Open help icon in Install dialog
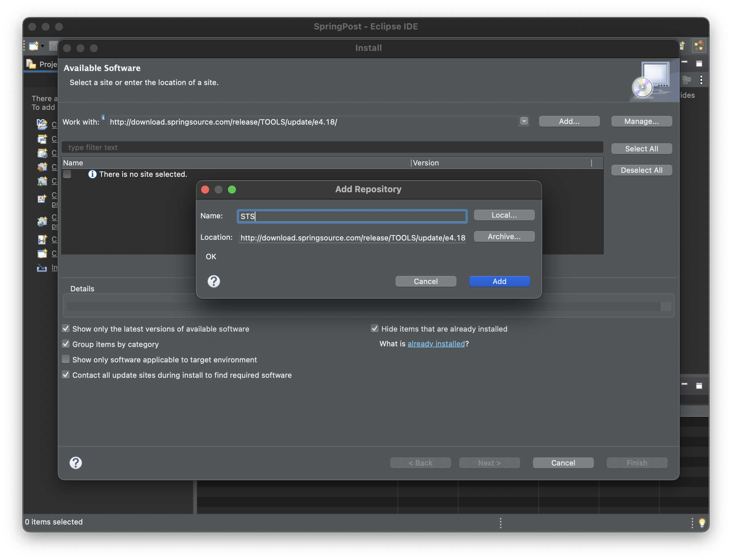Image resolution: width=732 pixels, height=560 pixels. [76, 463]
